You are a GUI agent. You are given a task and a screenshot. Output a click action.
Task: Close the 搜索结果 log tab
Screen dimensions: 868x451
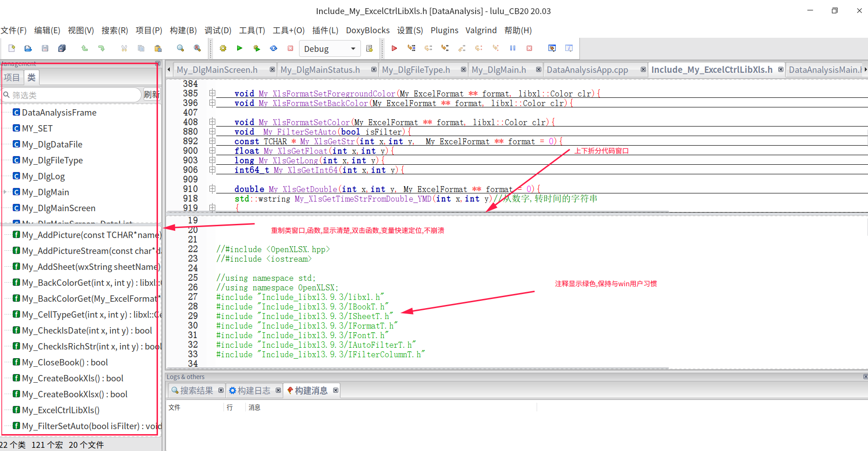tap(221, 390)
